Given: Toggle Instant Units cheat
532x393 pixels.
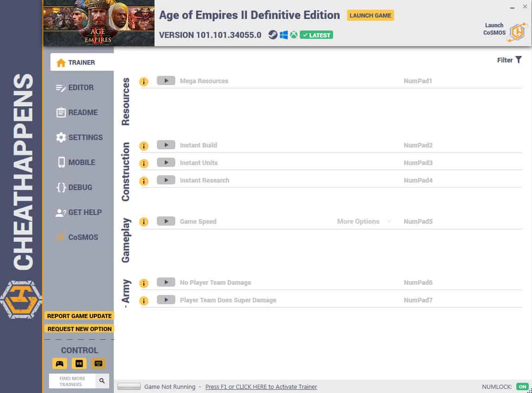Looking at the screenshot, I should coord(166,162).
